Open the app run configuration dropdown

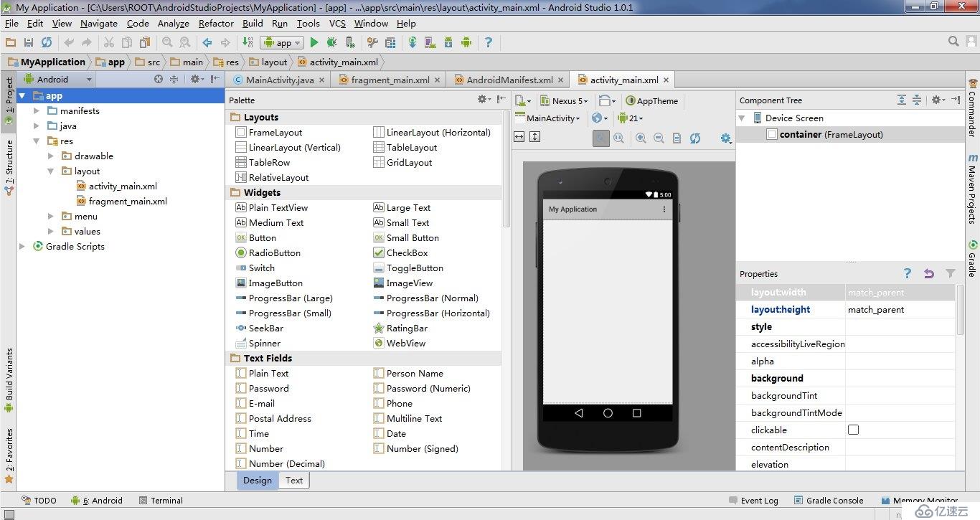point(281,43)
